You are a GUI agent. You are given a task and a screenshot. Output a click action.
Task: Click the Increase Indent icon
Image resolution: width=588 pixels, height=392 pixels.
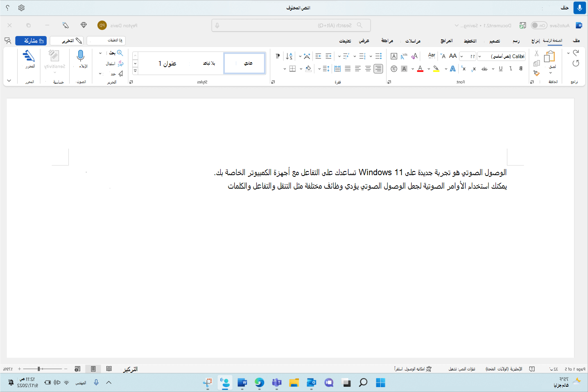318,56
